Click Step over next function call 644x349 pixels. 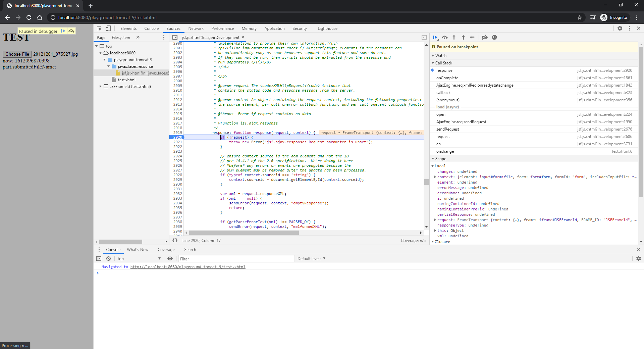coord(445,37)
